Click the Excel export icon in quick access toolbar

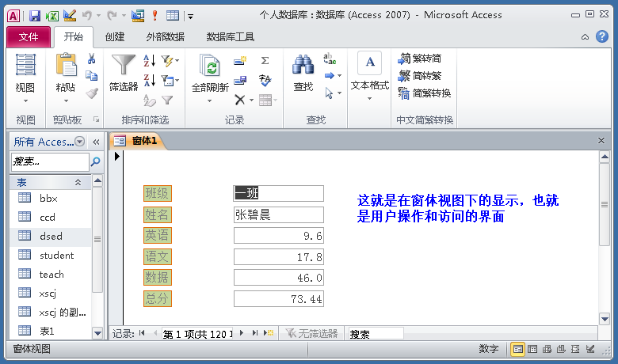pyautogui.click(x=52, y=16)
